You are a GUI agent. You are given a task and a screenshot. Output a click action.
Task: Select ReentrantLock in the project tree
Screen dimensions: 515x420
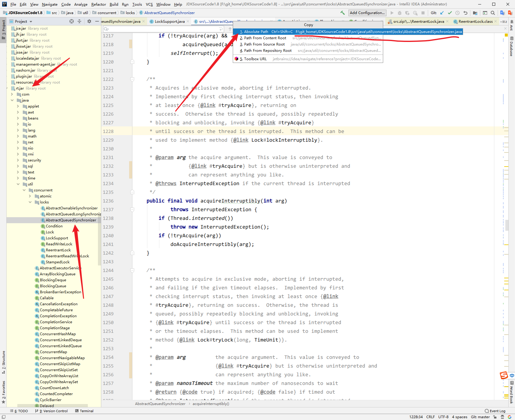pos(58,250)
